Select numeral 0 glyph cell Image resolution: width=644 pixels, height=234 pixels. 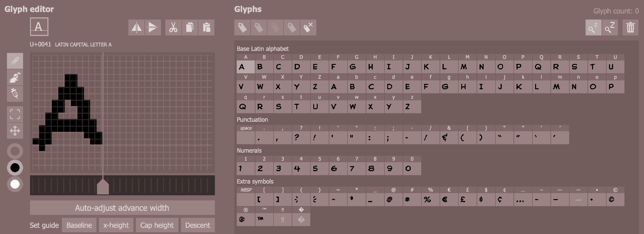412,165
